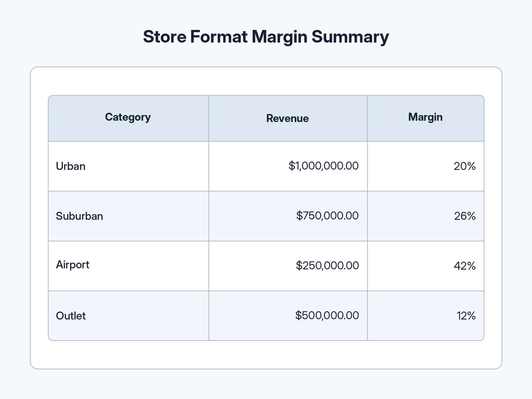
Task: Click the $500,000.00 revenue cell
Action: (x=288, y=316)
